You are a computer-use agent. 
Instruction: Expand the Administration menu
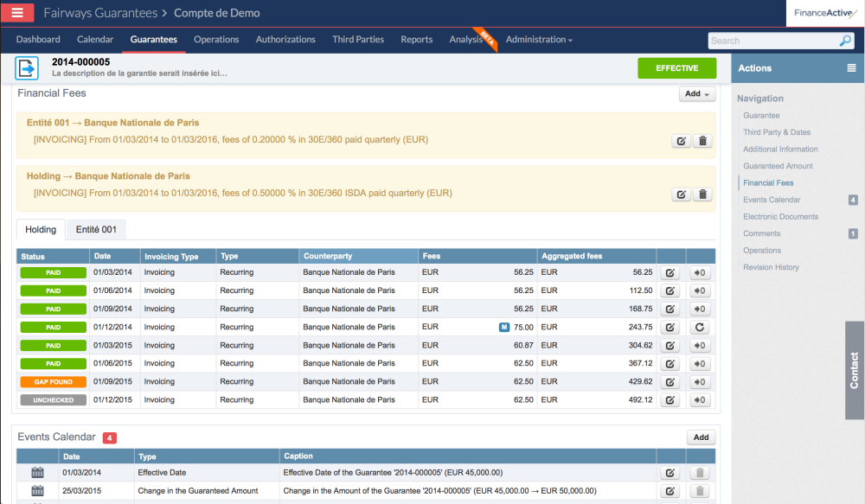click(539, 40)
